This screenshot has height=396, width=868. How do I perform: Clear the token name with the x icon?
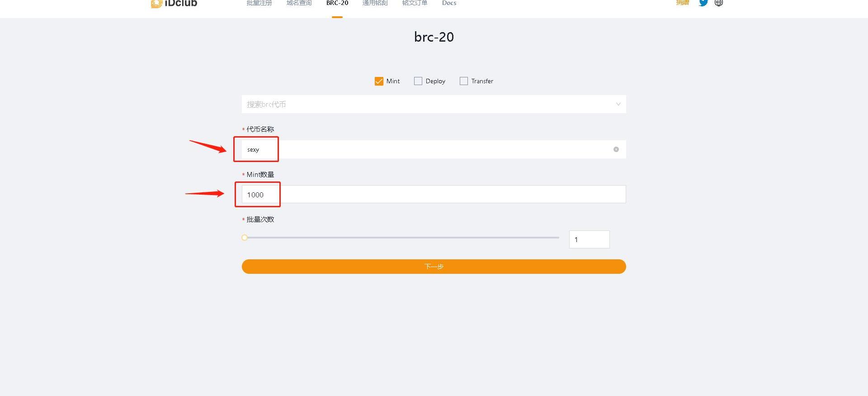click(x=616, y=149)
